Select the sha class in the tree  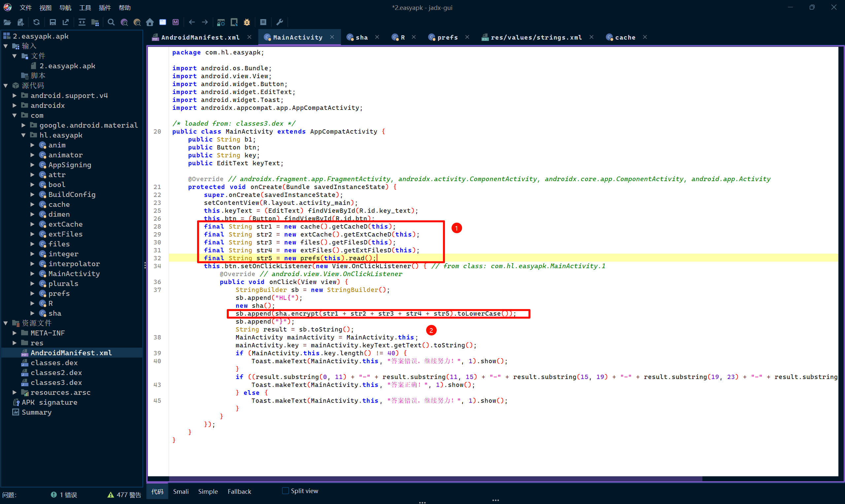(55, 313)
